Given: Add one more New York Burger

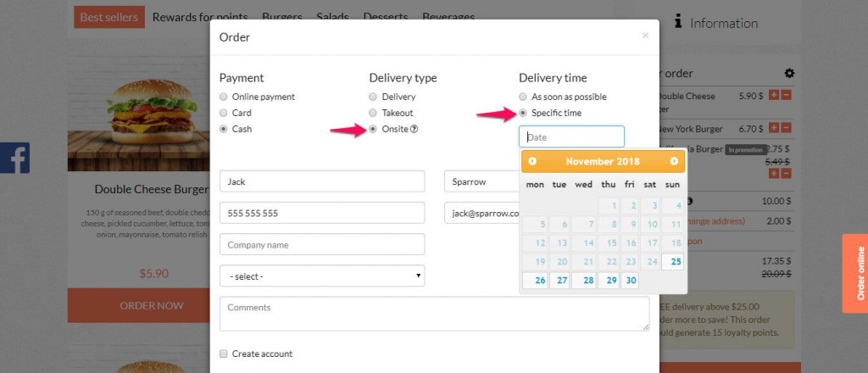Looking at the screenshot, I should click(774, 128).
